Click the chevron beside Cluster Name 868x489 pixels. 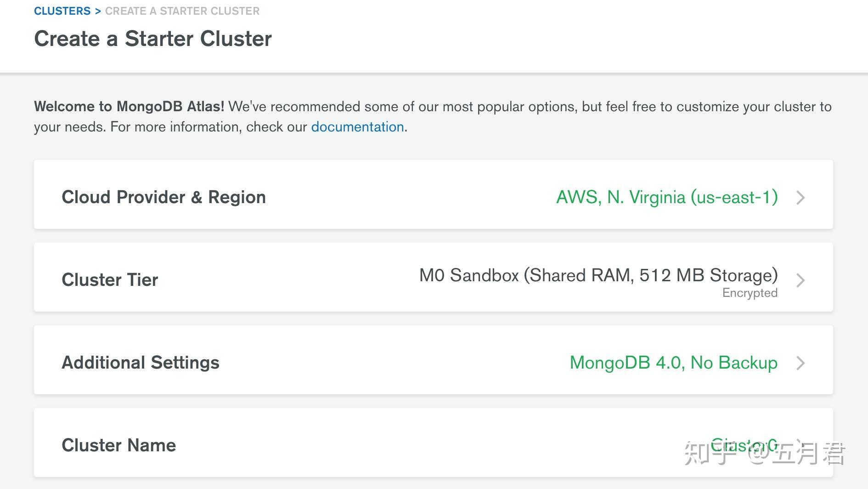801,445
